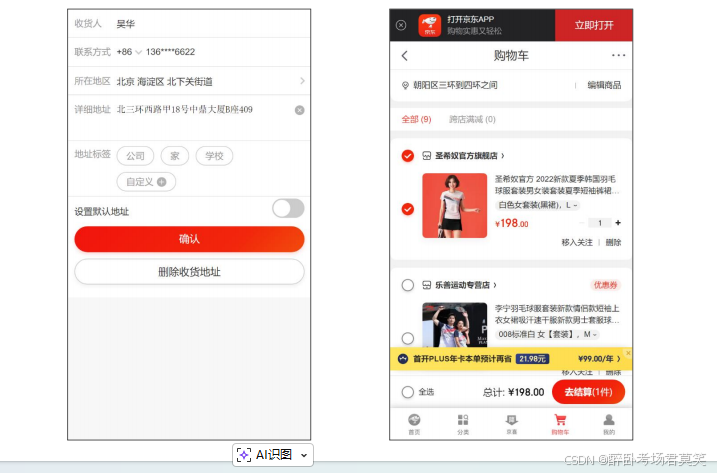Image resolution: width=717 pixels, height=473 pixels.
Task: Click the 详细地址 address field
Action: pyautogui.click(x=185, y=109)
